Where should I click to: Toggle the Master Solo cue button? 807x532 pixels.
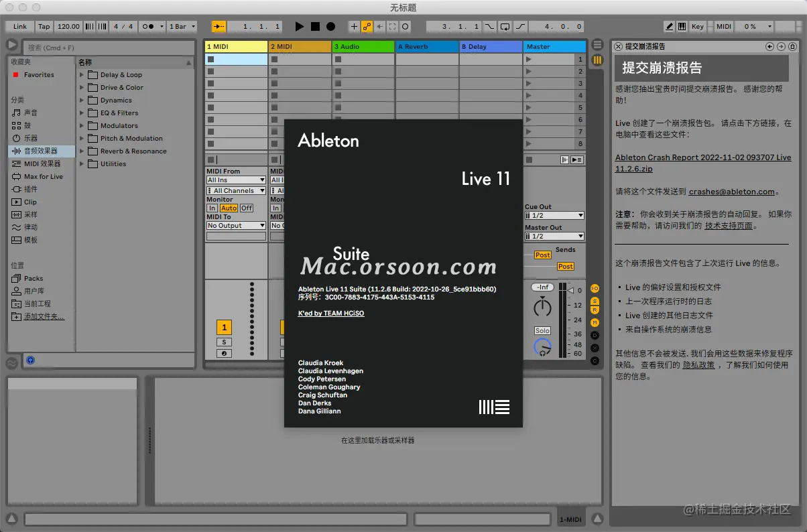pos(542,330)
